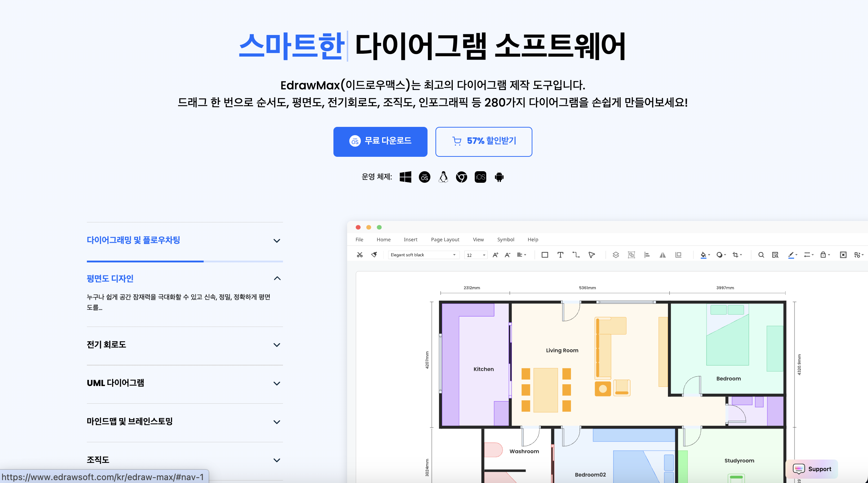The height and width of the screenshot is (483, 868).
Task: Click the 무료 다운로드 button
Action: tap(380, 142)
